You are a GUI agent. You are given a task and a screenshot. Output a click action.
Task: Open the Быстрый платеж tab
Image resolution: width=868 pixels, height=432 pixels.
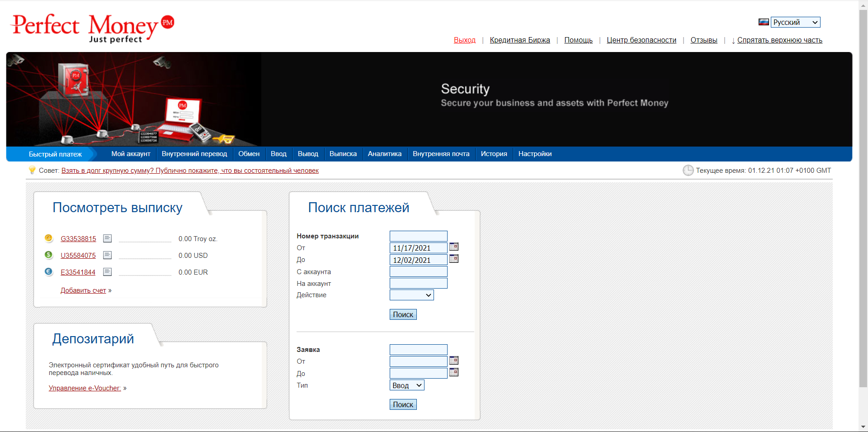[55, 154]
